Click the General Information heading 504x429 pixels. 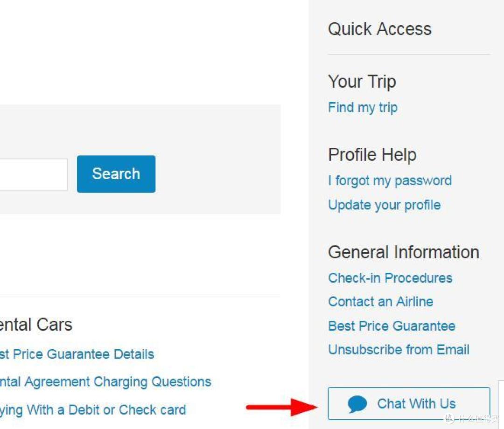[404, 252]
